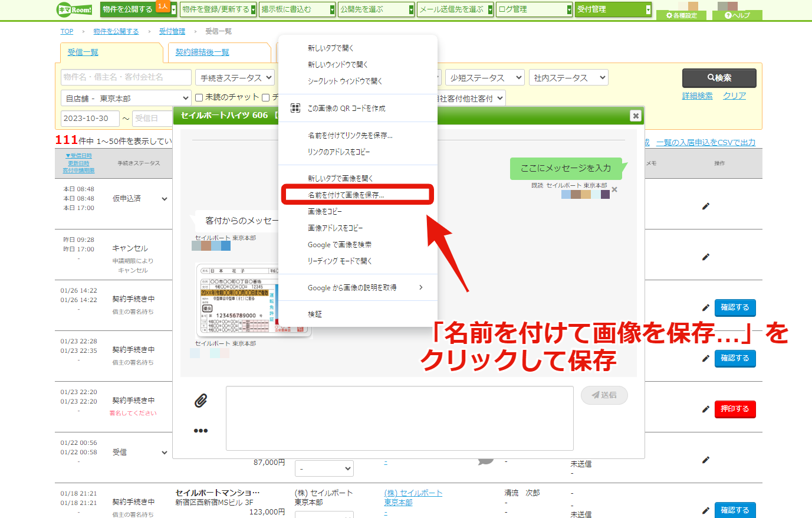
Task: Open the 各種設定 gear settings
Action: (681, 15)
